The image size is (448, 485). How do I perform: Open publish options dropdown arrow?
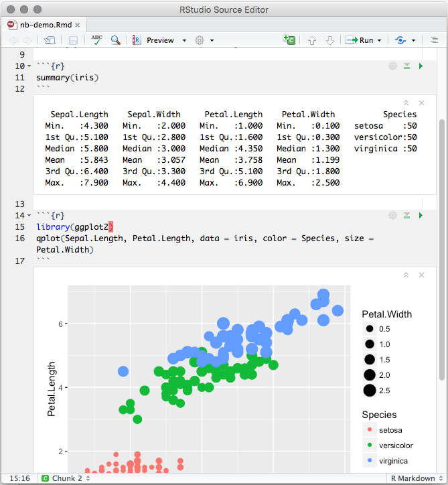(413, 40)
